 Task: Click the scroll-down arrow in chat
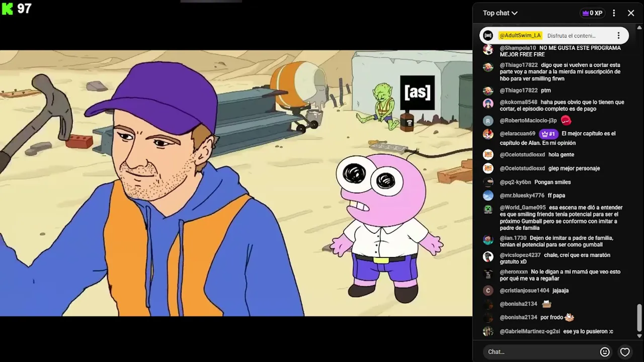639,336
